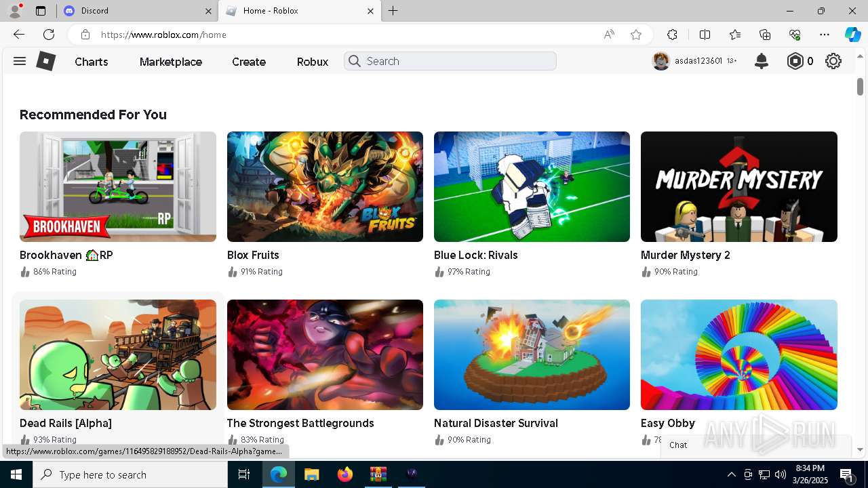Select the Home - Roblox tab

299,11
